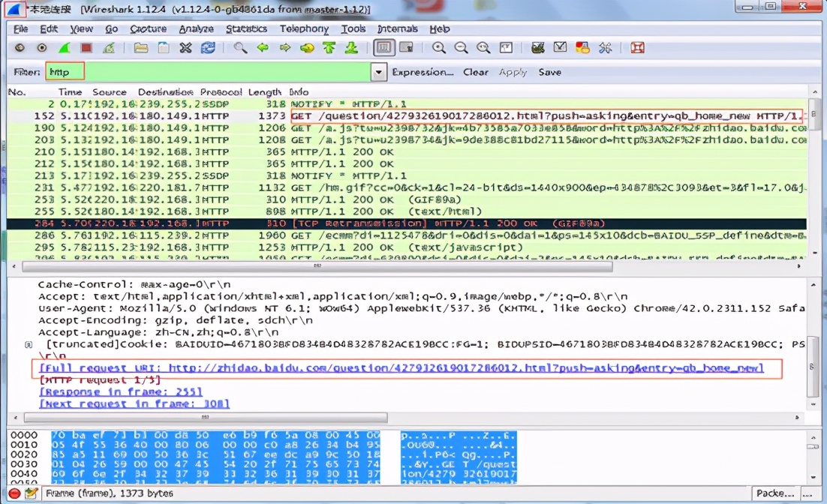Image resolution: width=827 pixels, height=504 pixels.
Task: Open the Statistics menu
Action: point(246,29)
